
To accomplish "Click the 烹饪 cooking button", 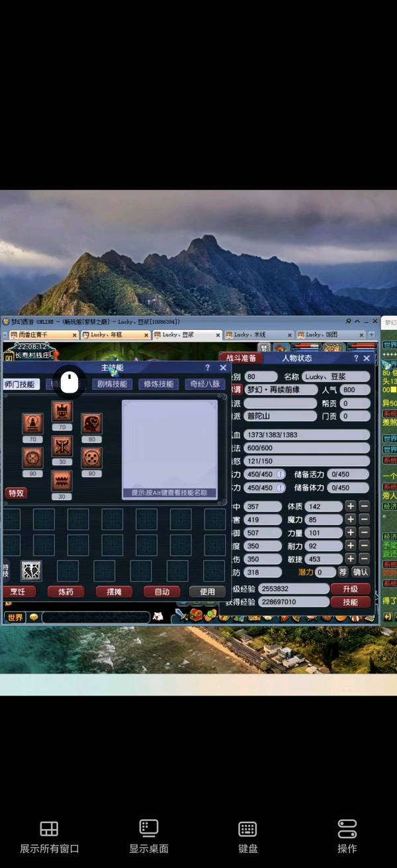I will tap(19, 592).
